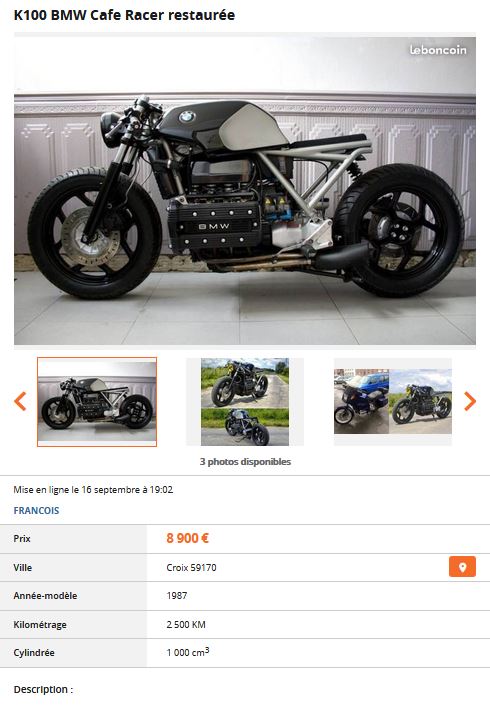Select the thumbnail showing the blue car

[393, 402]
